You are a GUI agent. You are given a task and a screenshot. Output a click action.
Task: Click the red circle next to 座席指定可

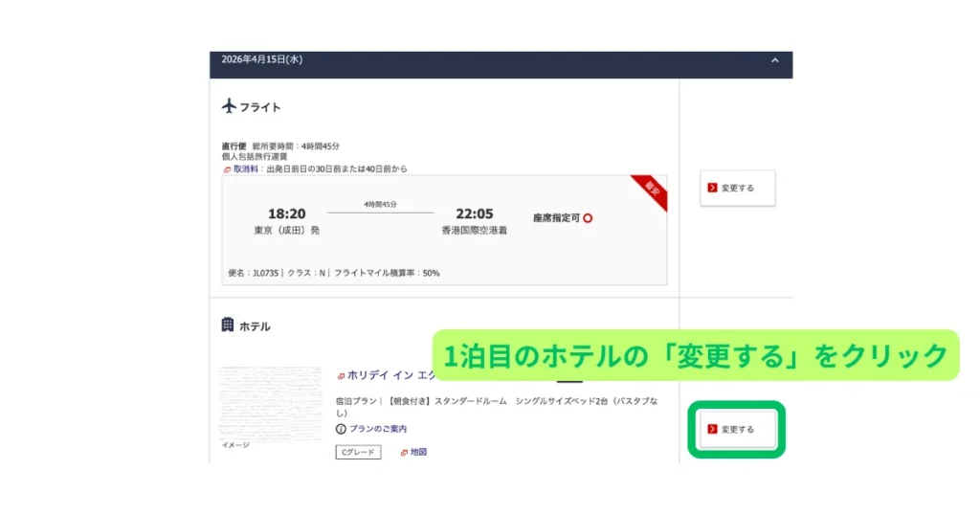coord(588,218)
